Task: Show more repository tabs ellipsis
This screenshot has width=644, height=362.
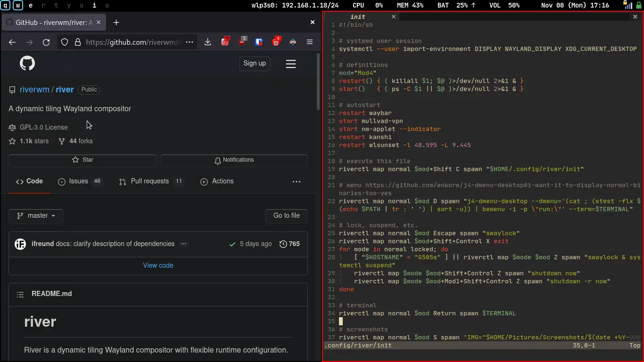Action: 297,181
